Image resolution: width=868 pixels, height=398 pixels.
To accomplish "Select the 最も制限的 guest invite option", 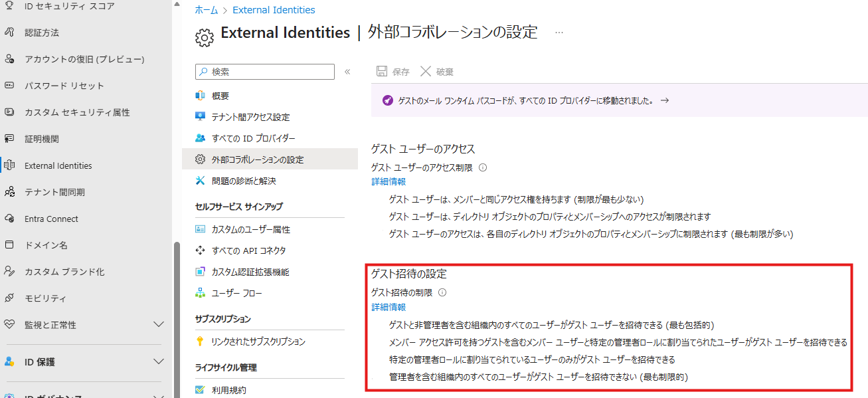I will [538, 377].
